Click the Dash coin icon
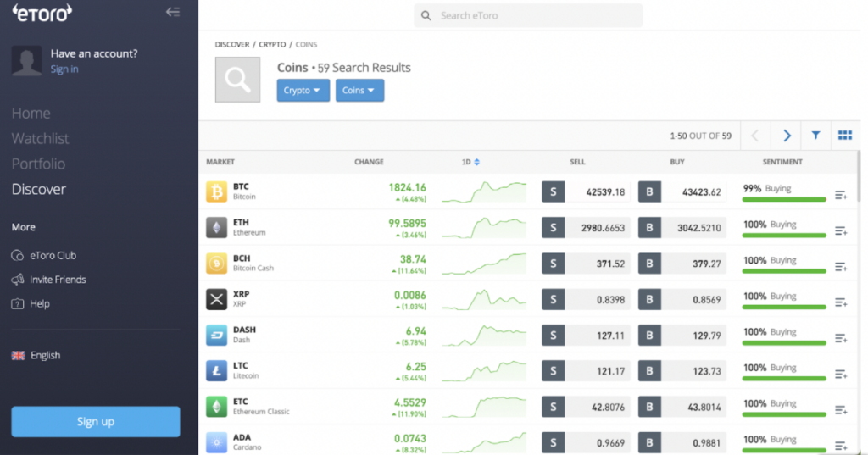 click(216, 335)
